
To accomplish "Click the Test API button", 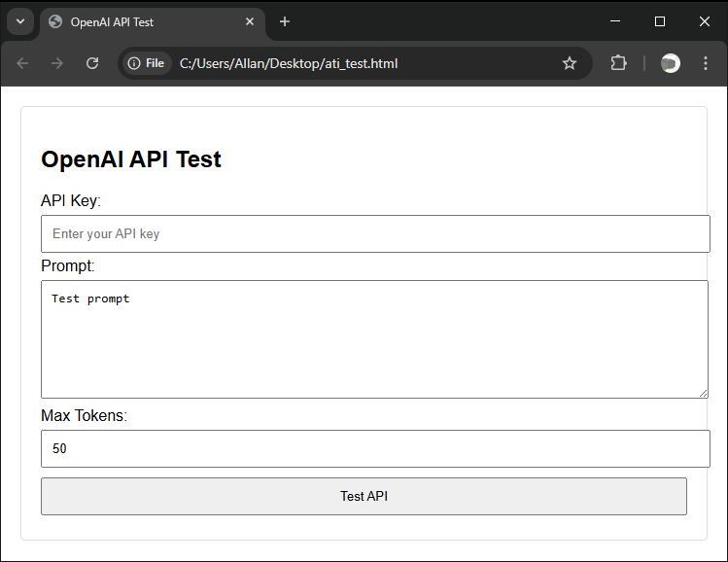I will [x=364, y=496].
